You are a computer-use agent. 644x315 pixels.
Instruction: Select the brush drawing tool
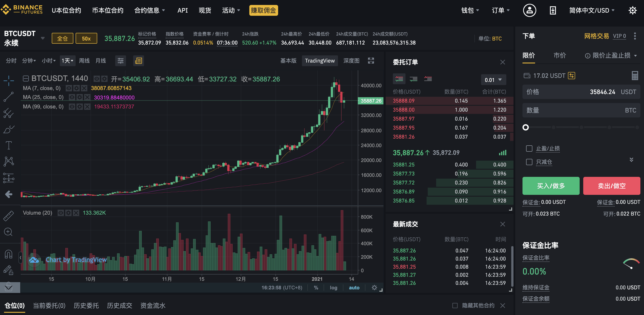pos(9,129)
